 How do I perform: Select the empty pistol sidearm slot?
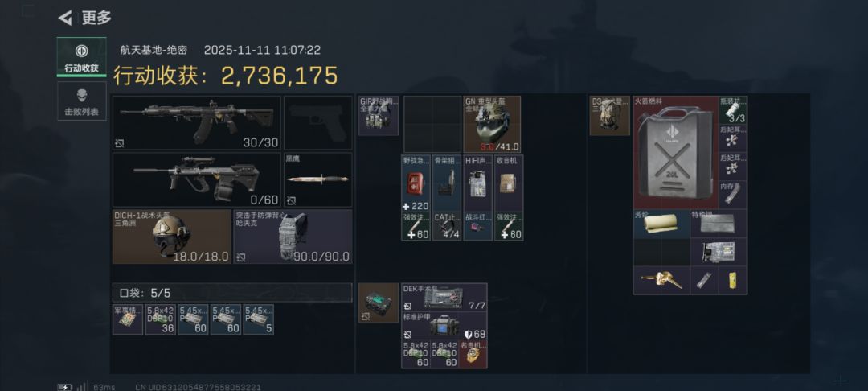[x=318, y=122]
